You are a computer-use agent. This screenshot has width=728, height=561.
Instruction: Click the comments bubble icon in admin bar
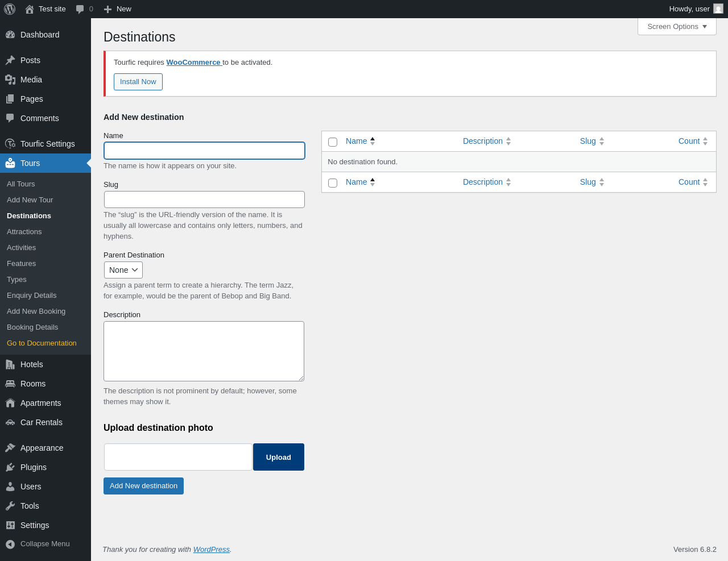(80, 9)
